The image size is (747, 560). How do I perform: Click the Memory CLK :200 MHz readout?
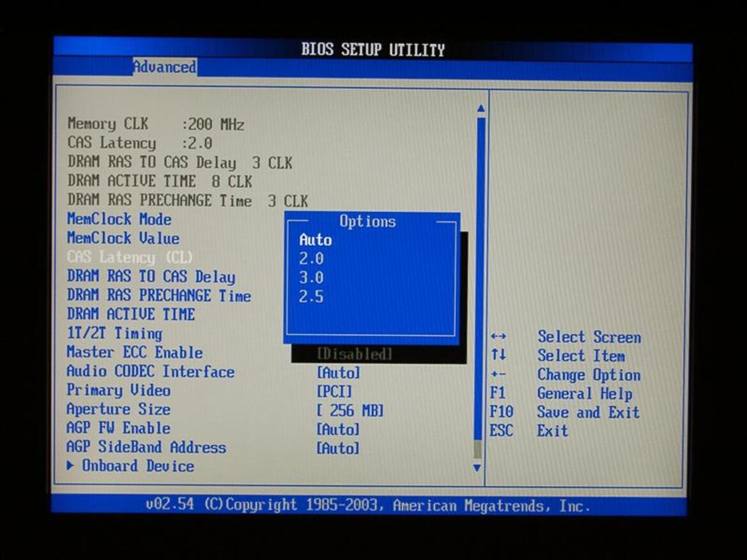(156, 124)
